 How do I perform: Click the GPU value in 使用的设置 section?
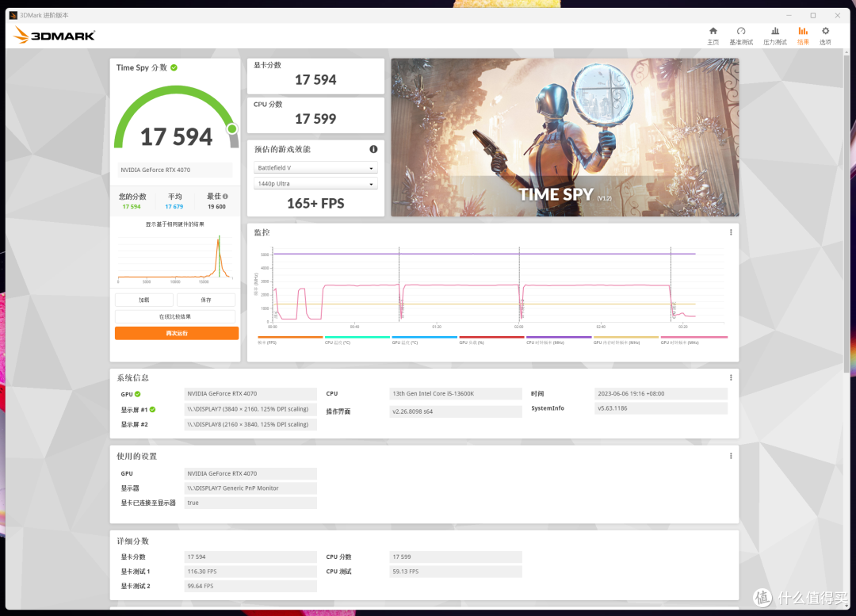[250, 473]
